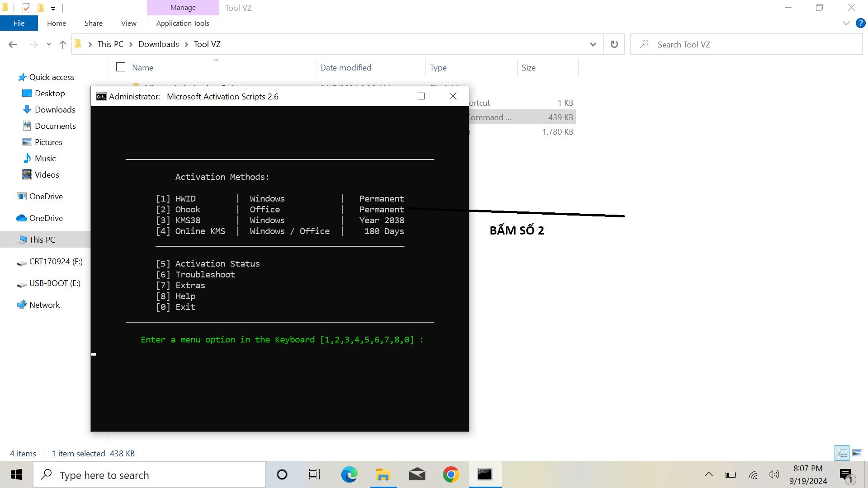Open the Windows Start menu

click(x=16, y=474)
